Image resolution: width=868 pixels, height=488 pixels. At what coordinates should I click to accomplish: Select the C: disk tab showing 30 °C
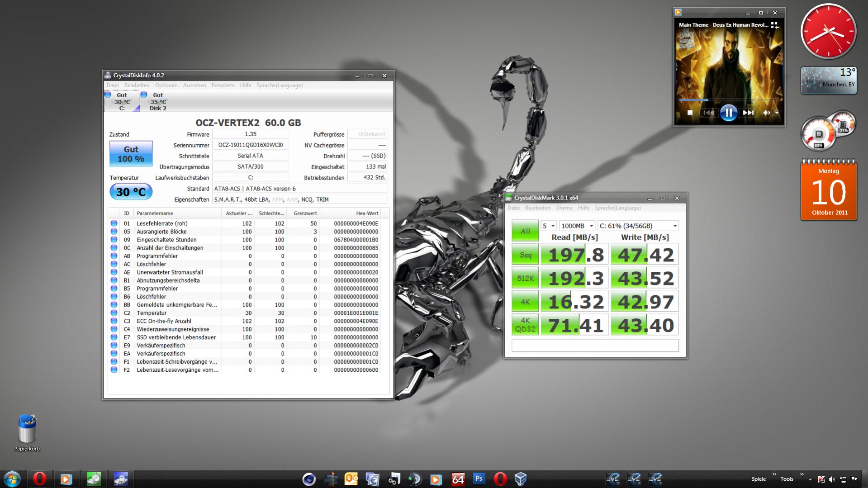[x=122, y=101]
